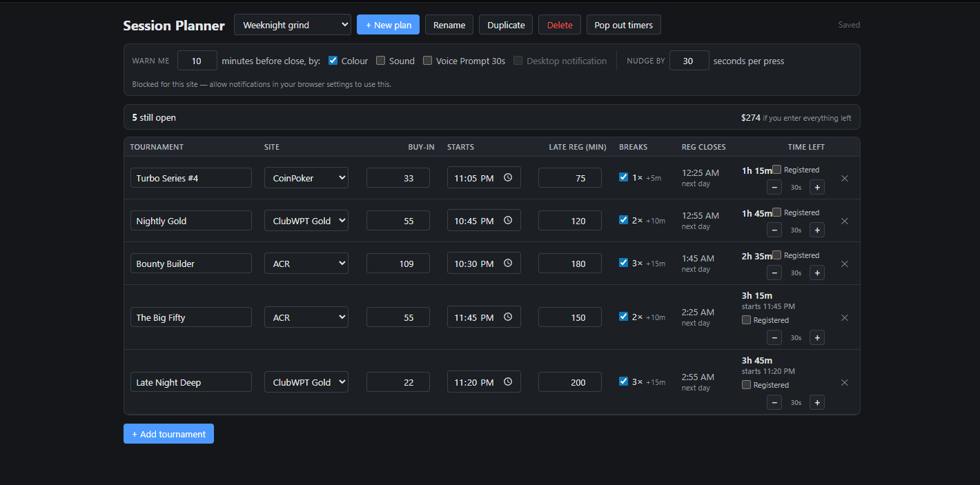The image size is (980, 485).
Task: Edit Late Night Deep late reg 200
Action: (570, 382)
